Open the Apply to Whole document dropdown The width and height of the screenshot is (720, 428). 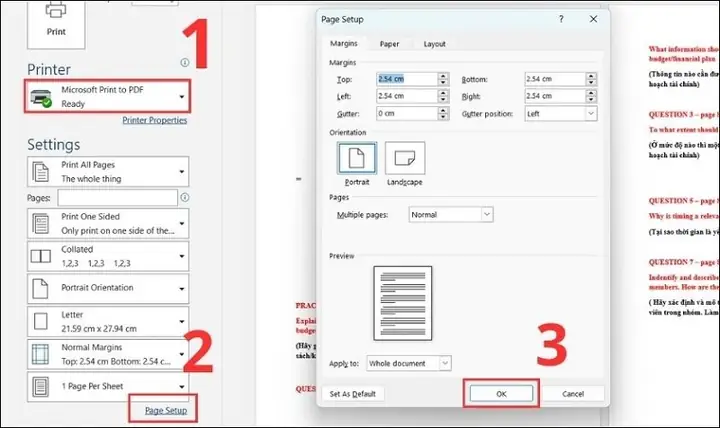click(x=409, y=363)
